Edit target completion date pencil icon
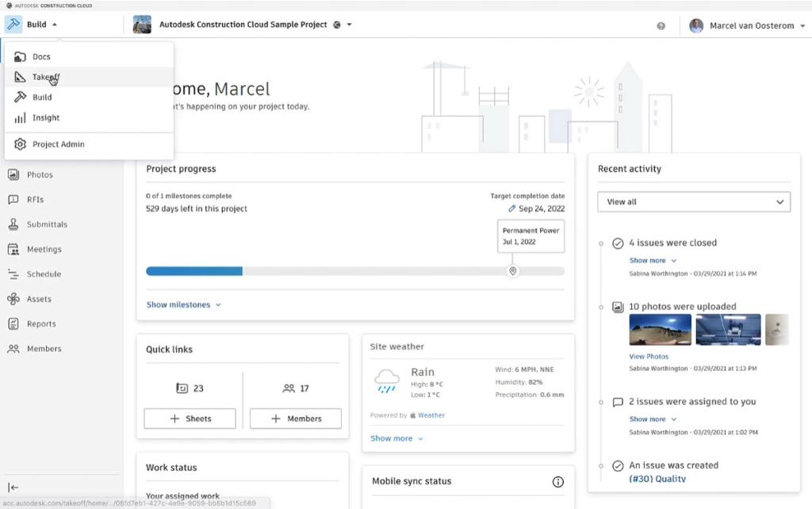 [x=511, y=209]
